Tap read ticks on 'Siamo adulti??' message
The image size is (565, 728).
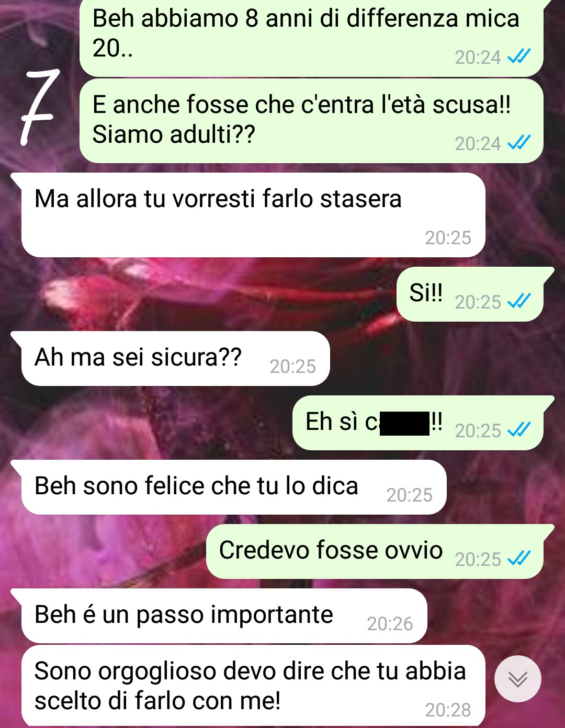pyautogui.click(x=519, y=142)
